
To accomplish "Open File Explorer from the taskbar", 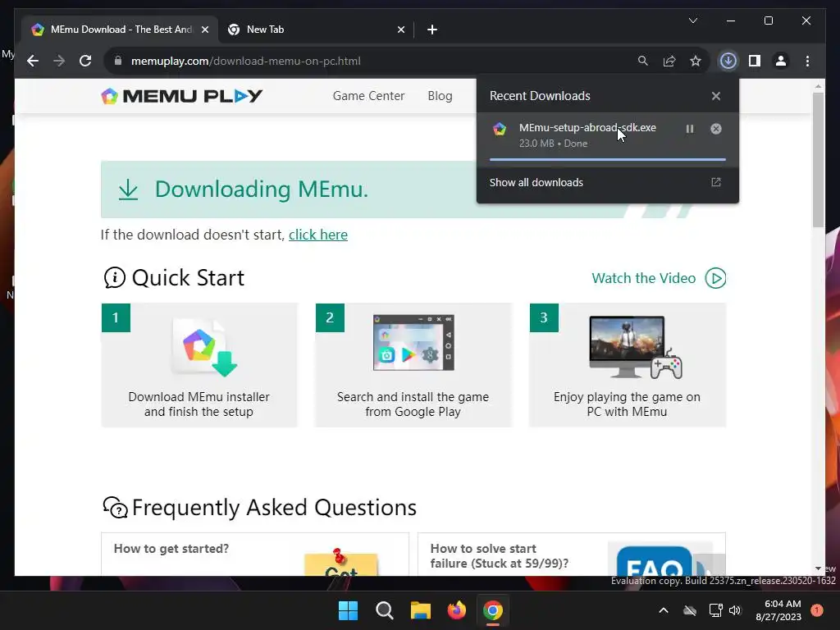I will coord(421,610).
